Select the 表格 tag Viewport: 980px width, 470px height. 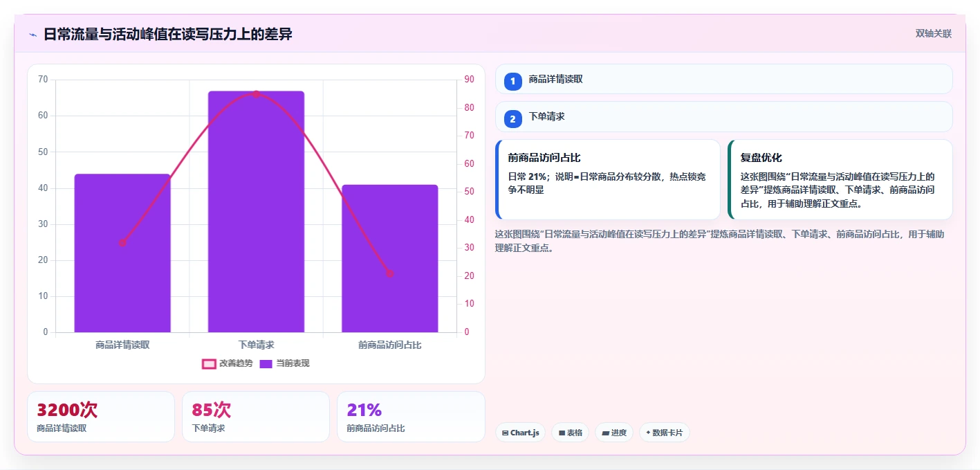point(571,433)
